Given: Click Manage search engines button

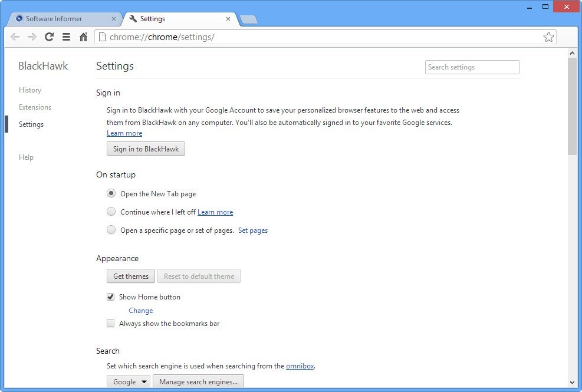Looking at the screenshot, I should pos(198,381).
